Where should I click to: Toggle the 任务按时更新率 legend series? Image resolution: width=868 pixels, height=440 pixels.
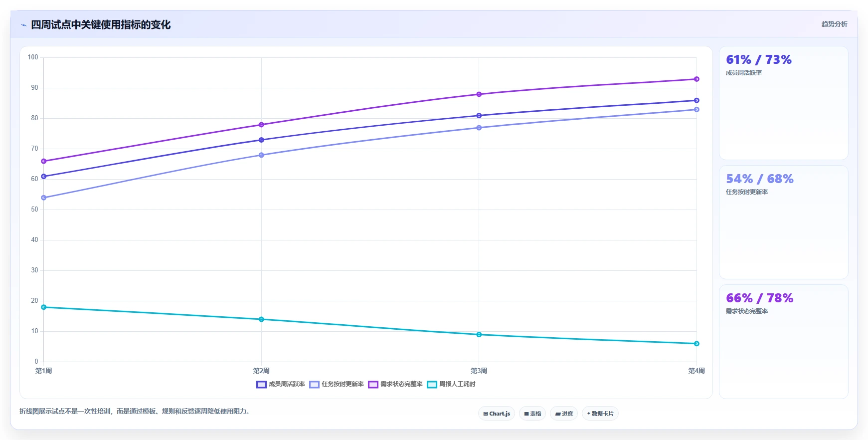click(x=337, y=384)
